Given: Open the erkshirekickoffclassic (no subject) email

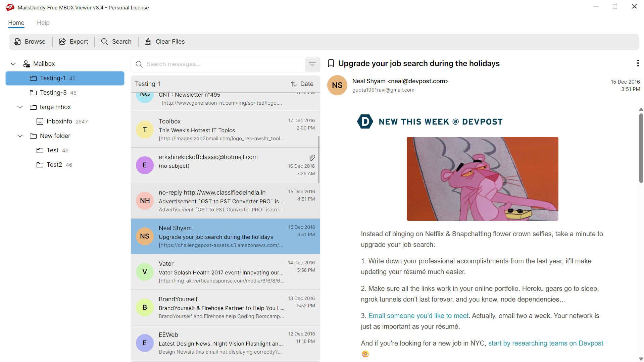Looking at the screenshot, I should pos(225,165).
